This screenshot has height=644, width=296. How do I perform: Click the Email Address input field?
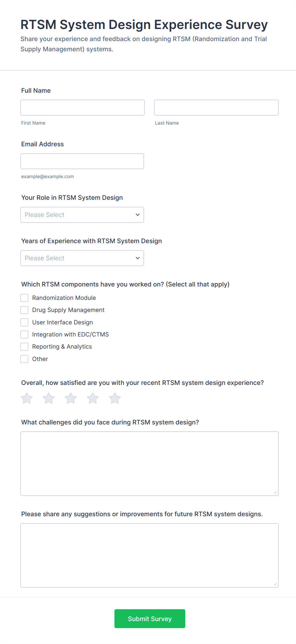82,161
